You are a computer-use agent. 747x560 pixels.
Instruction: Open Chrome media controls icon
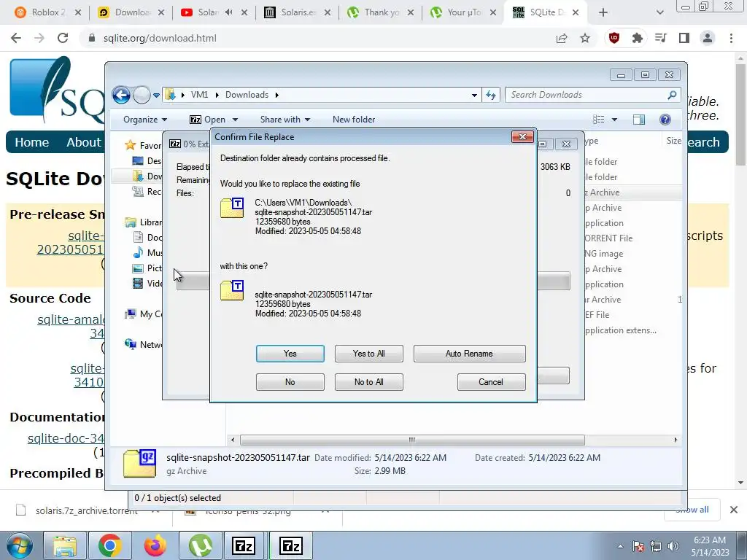pyautogui.click(x=661, y=38)
